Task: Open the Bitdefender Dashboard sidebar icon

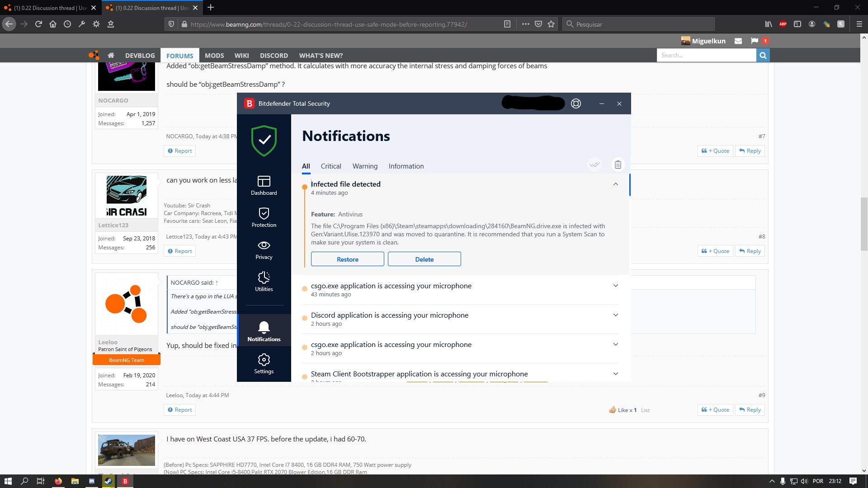Action: click(x=264, y=185)
